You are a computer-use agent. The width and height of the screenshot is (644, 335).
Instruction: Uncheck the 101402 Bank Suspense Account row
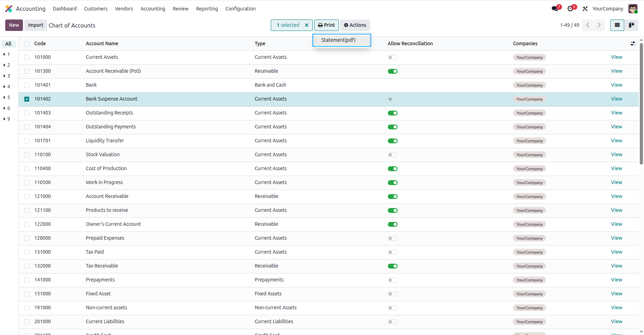27,99
